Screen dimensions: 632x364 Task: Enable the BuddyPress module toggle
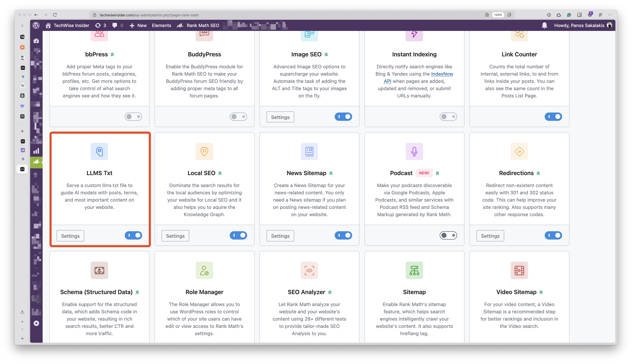point(238,117)
